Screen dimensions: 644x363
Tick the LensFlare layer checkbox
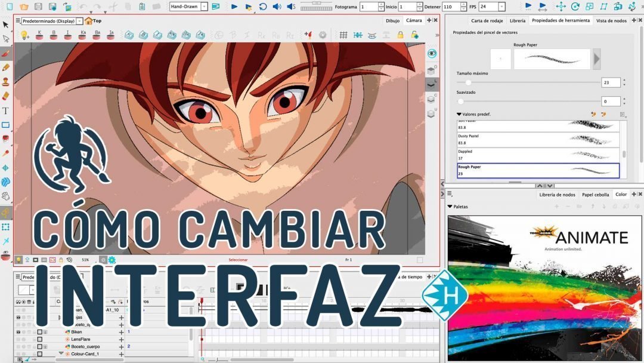click(40, 339)
